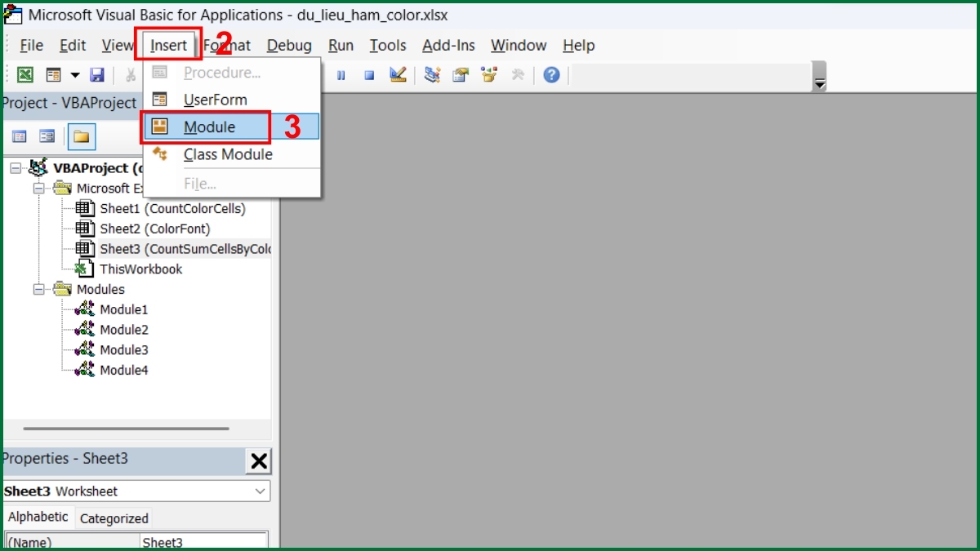Open the View menu
The height and width of the screenshot is (551, 980).
(118, 46)
